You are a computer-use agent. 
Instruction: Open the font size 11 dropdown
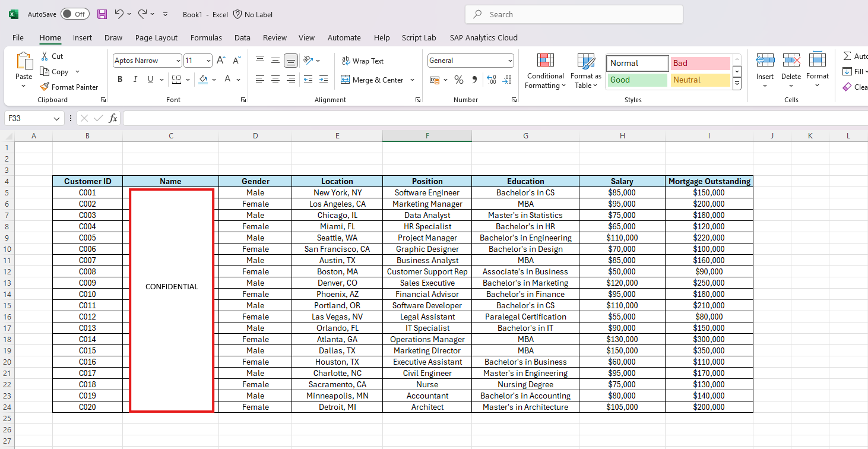coord(208,61)
